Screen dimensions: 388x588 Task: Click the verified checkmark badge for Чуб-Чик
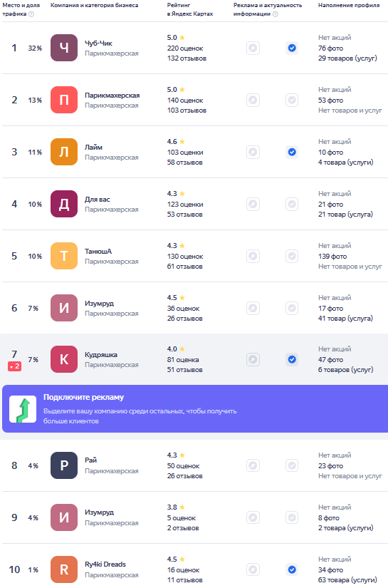tap(292, 48)
